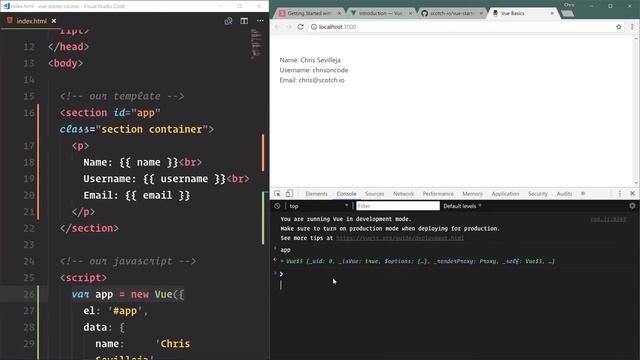Open the Sources panel in DevTools
The image size is (640, 360).
[374, 194]
